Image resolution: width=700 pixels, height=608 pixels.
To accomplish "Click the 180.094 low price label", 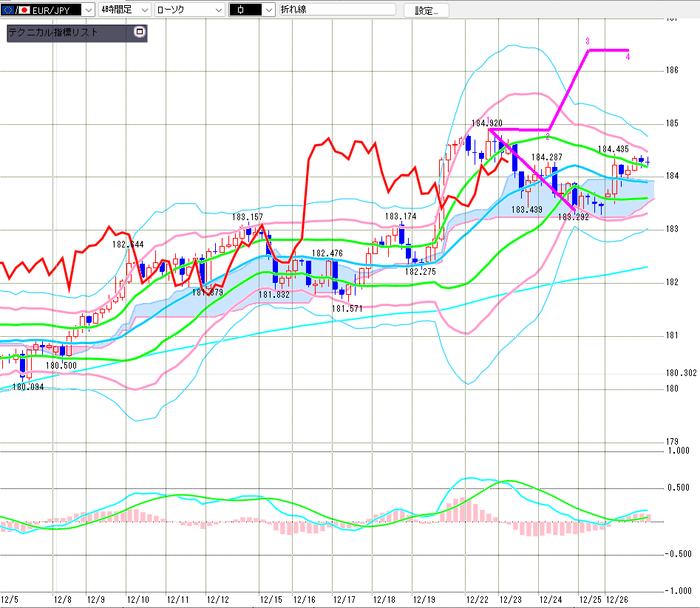I will pos(28,386).
